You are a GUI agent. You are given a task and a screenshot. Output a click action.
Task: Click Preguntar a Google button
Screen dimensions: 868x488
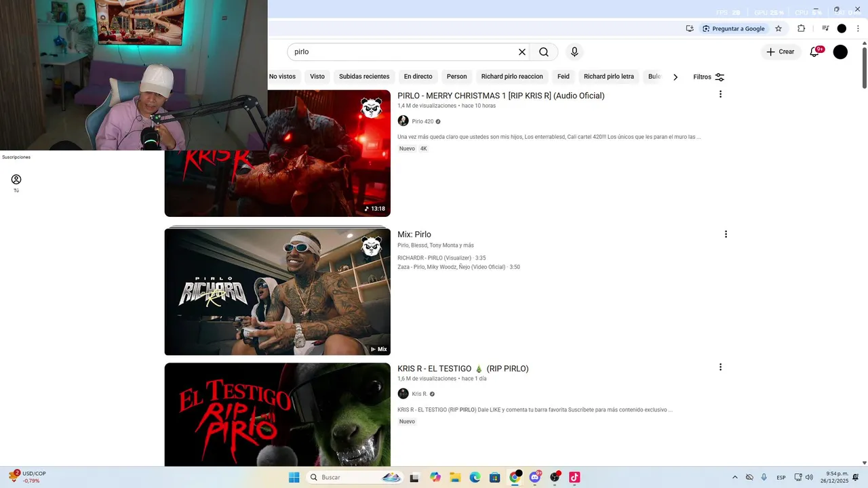coord(733,28)
